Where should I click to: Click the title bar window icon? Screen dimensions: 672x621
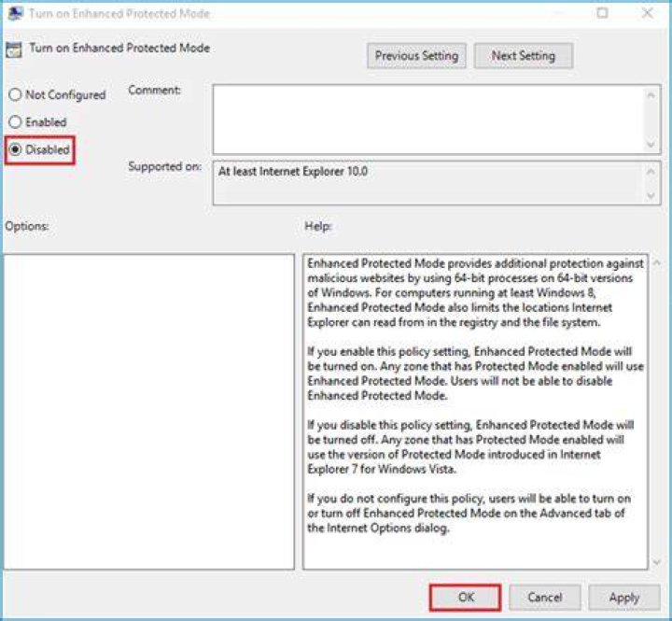(x=15, y=13)
